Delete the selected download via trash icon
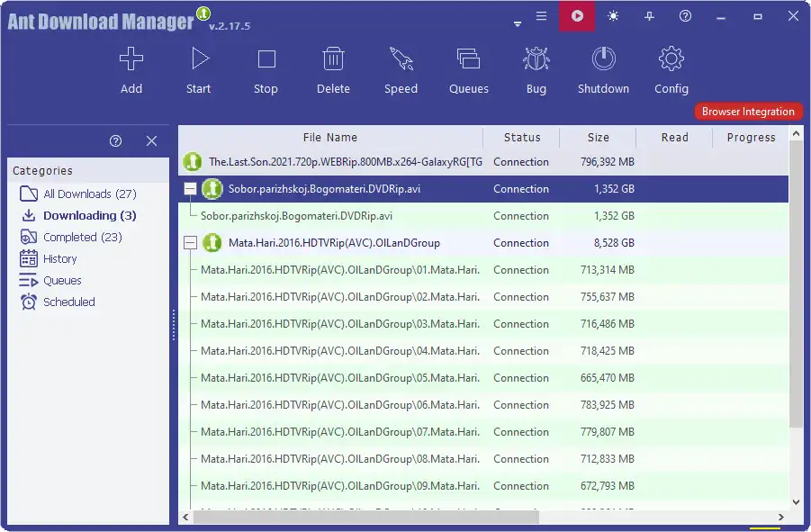 pyautogui.click(x=333, y=59)
